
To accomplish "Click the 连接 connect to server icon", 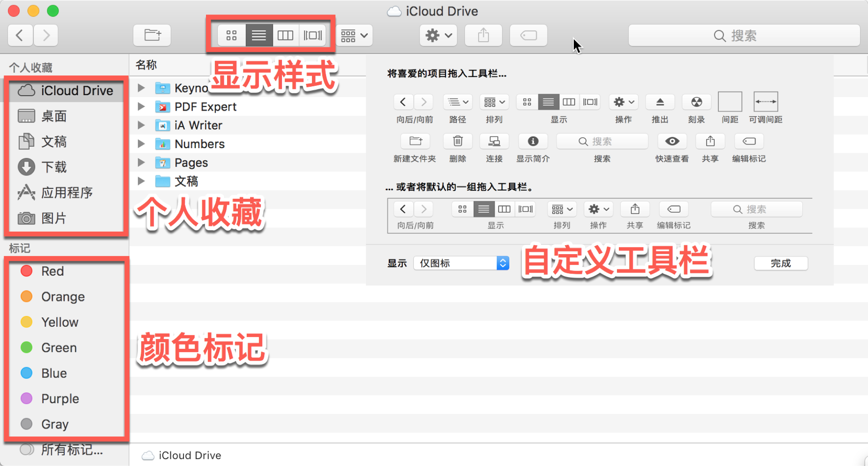I will (494, 141).
